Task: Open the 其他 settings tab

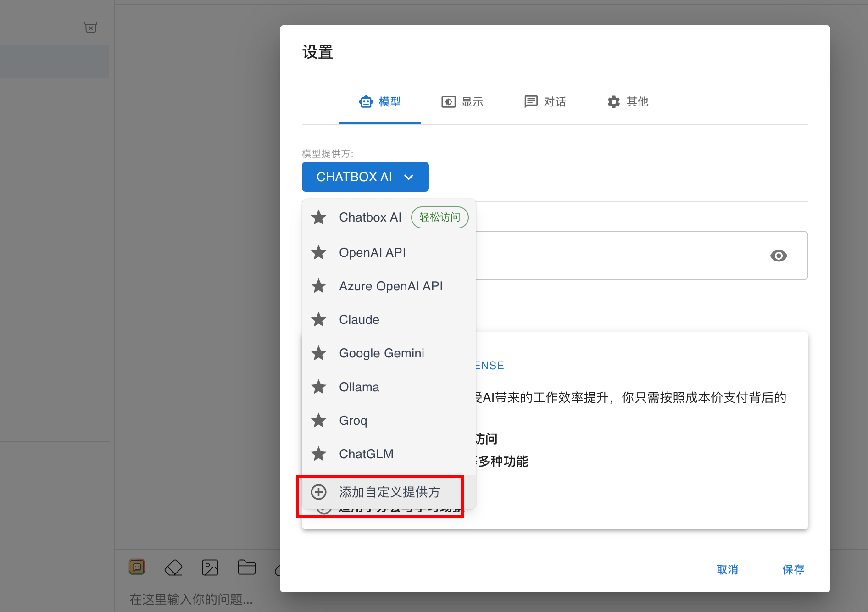Action: click(628, 102)
